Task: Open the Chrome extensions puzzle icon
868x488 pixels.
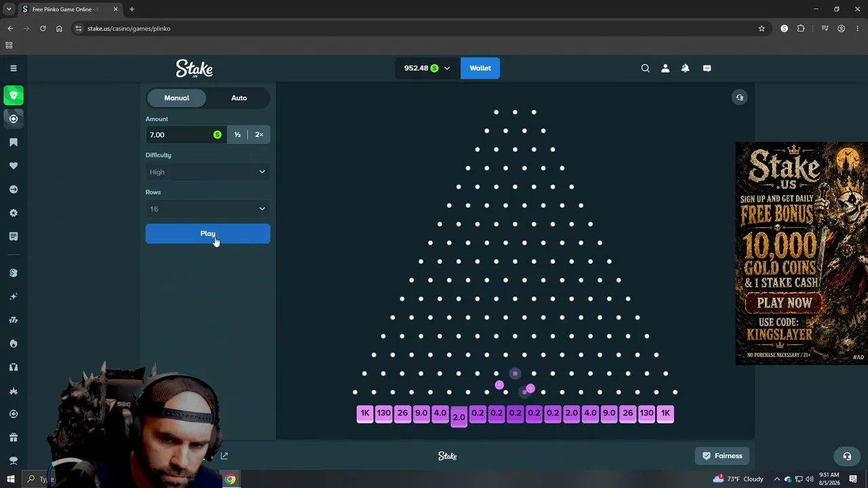Action: (801, 28)
